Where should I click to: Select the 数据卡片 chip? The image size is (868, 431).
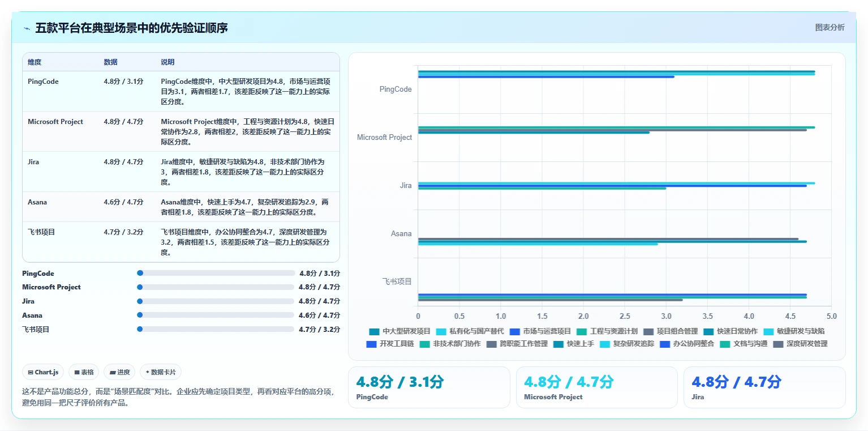point(161,372)
